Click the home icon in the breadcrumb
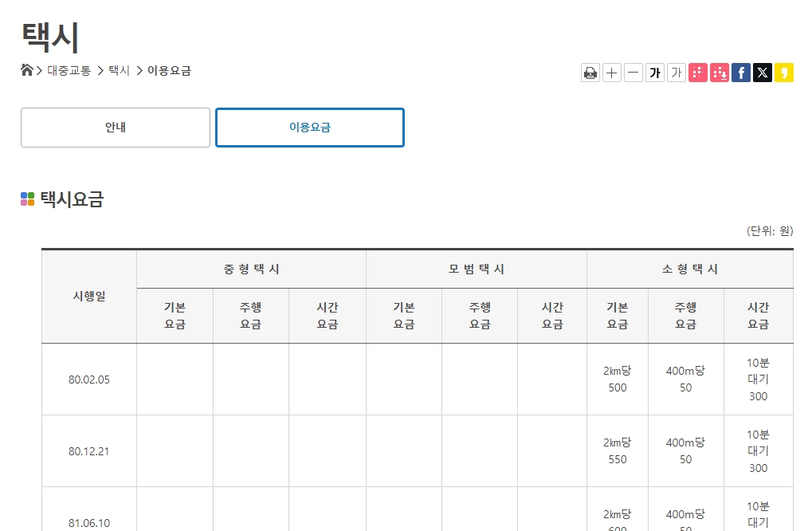 [x=26, y=70]
